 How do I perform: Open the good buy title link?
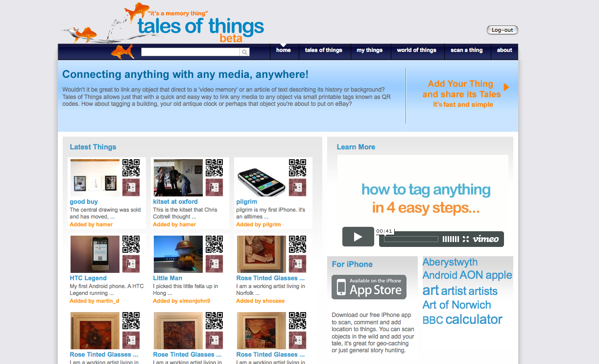(x=84, y=201)
